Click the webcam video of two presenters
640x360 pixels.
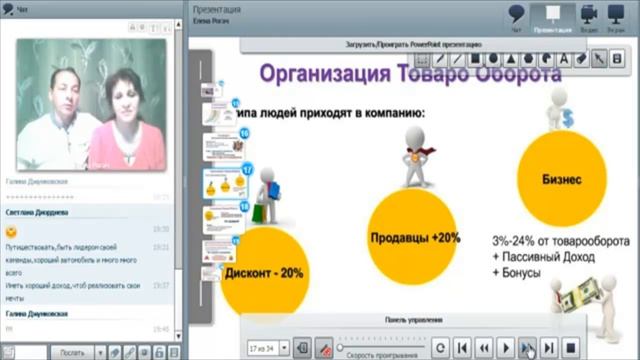point(91,104)
